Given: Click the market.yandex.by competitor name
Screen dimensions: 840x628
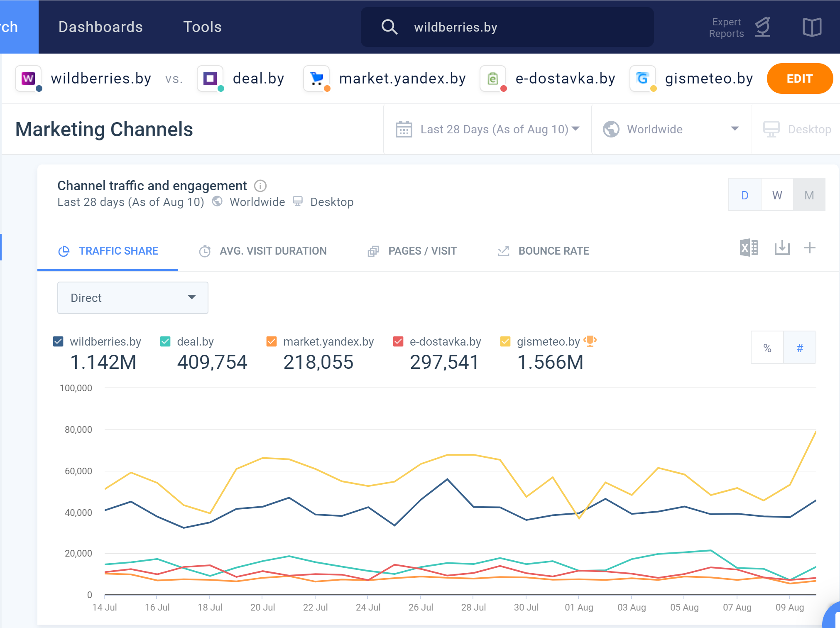Looking at the screenshot, I should pos(402,78).
